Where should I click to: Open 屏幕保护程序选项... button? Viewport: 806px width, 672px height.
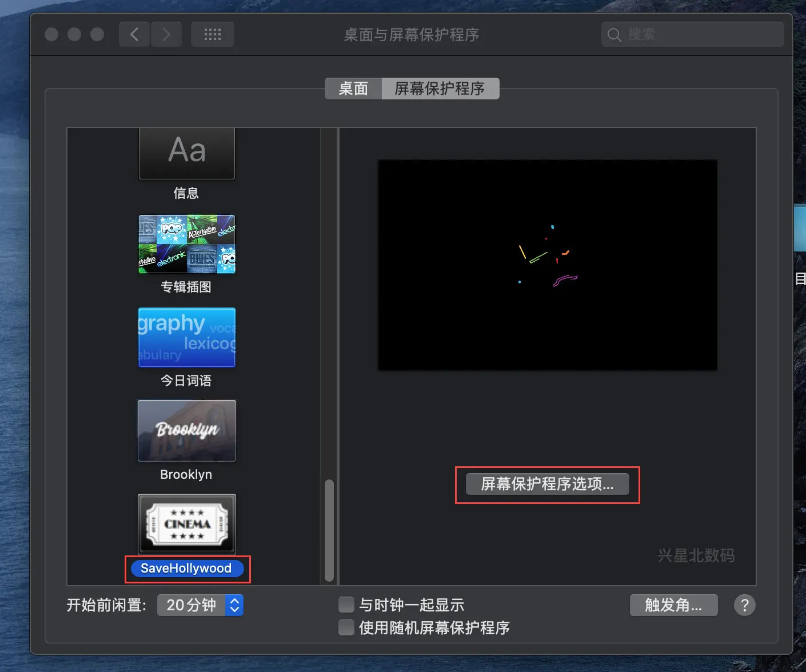click(548, 484)
